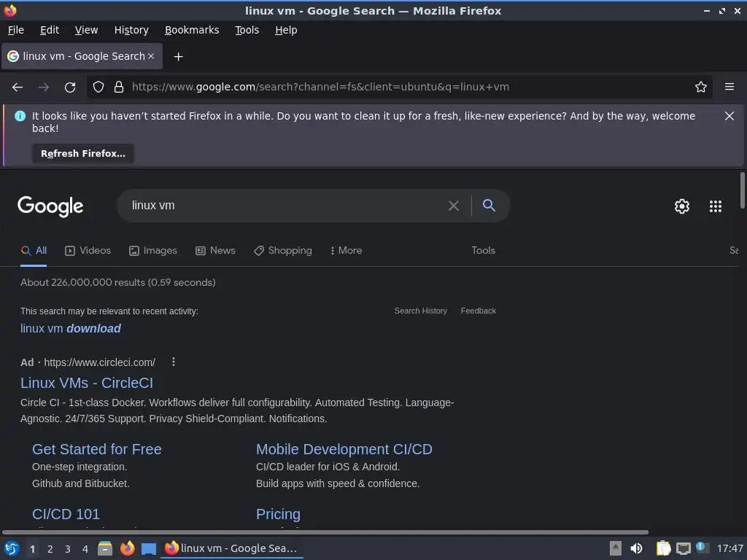The image size is (747, 560).
Task: Open the Google apps grid
Action: tap(716, 206)
